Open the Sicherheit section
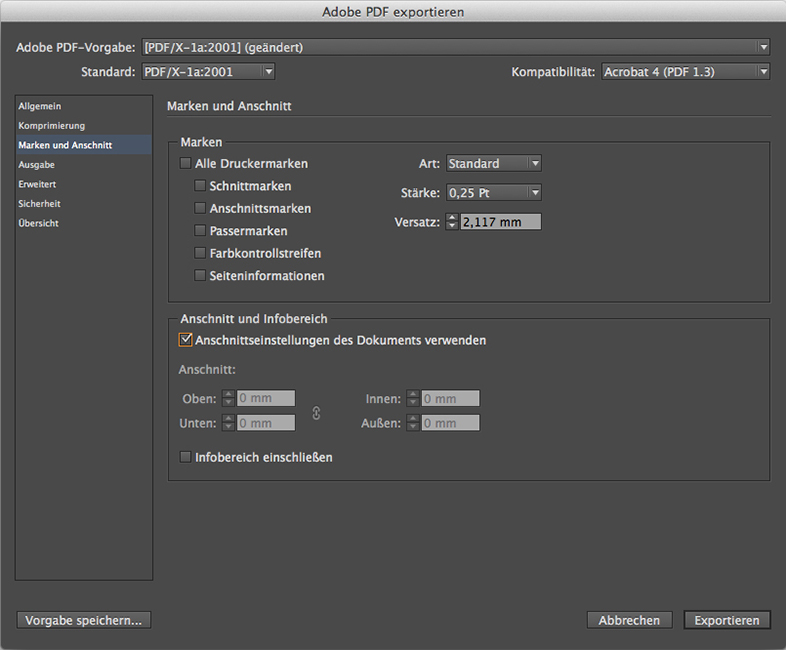786x650 pixels. (83, 204)
